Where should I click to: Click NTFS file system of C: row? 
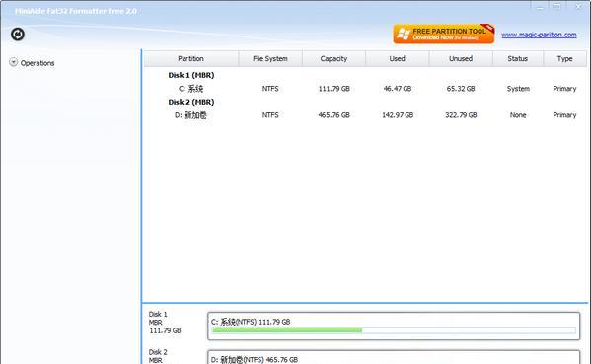click(270, 89)
